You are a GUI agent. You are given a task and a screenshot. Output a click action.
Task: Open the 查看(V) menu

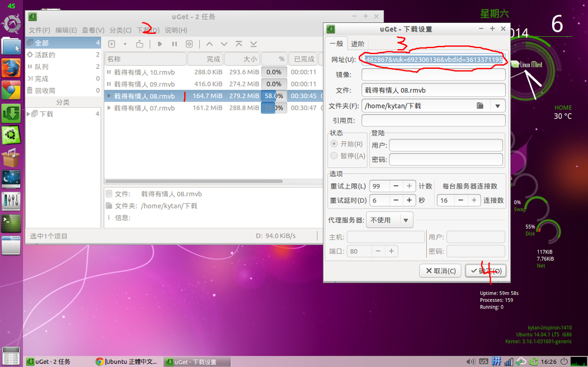[93, 30]
